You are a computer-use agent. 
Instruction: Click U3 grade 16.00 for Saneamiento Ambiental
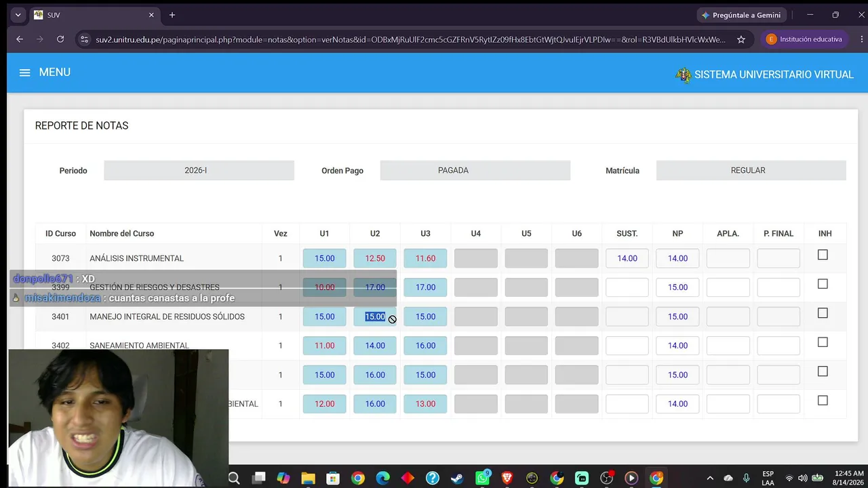coord(425,346)
